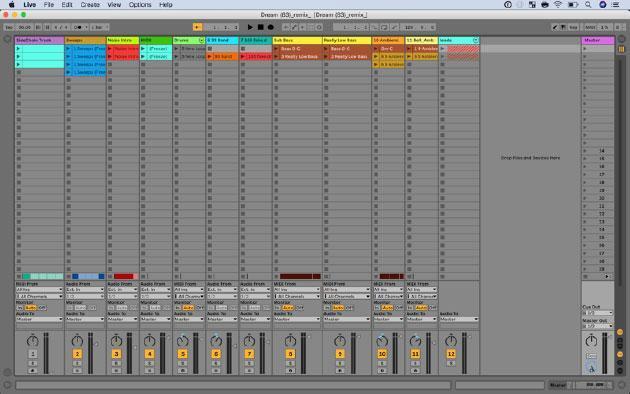Click the pan knob on track 6
Image resolution: width=630 pixels, height=394 pixels.
tap(216, 341)
